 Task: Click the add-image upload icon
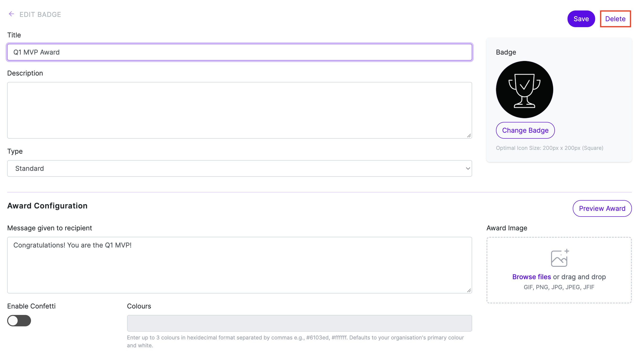[x=560, y=258]
